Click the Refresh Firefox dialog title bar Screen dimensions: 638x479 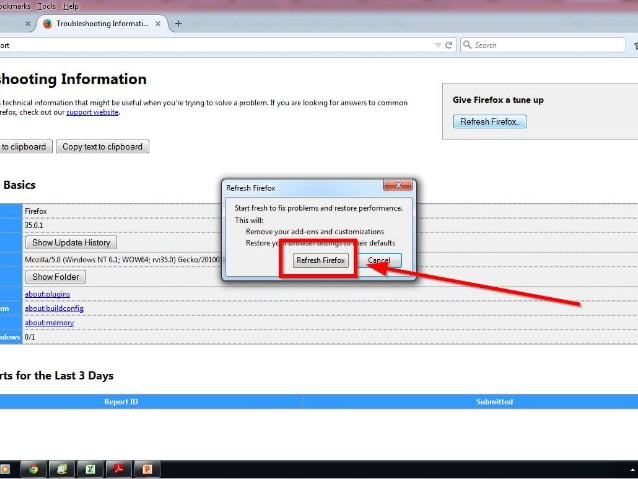point(303,188)
